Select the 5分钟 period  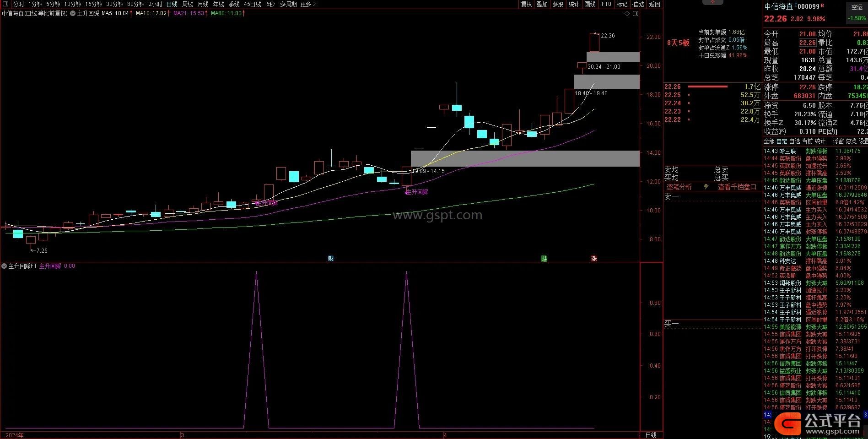coord(53,4)
